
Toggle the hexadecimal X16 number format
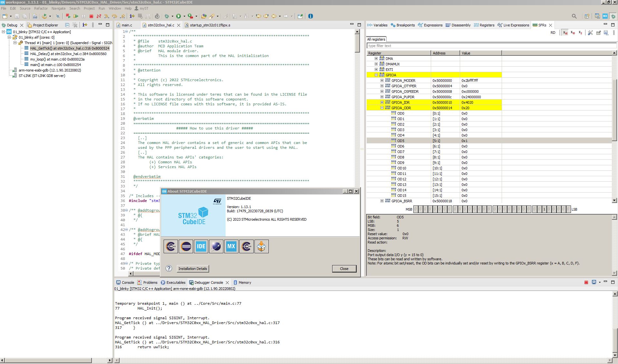[x=565, y=33]
